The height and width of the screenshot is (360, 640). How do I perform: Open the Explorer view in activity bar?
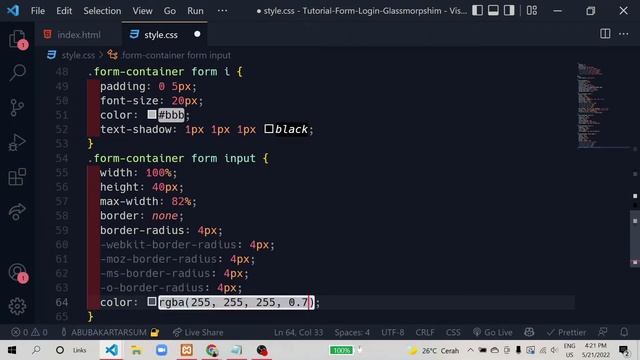click(x=17, y=39)
